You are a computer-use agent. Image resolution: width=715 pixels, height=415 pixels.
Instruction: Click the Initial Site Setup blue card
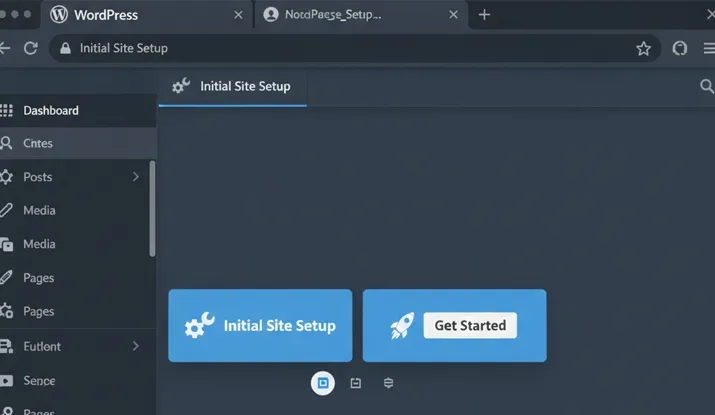tap(260, 325)
